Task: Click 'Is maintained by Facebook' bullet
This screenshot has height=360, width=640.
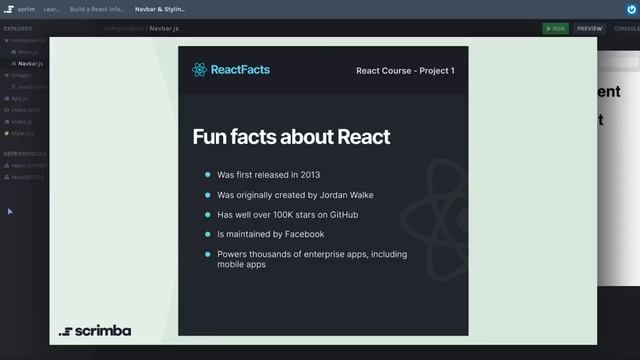Action: point(271,234)
